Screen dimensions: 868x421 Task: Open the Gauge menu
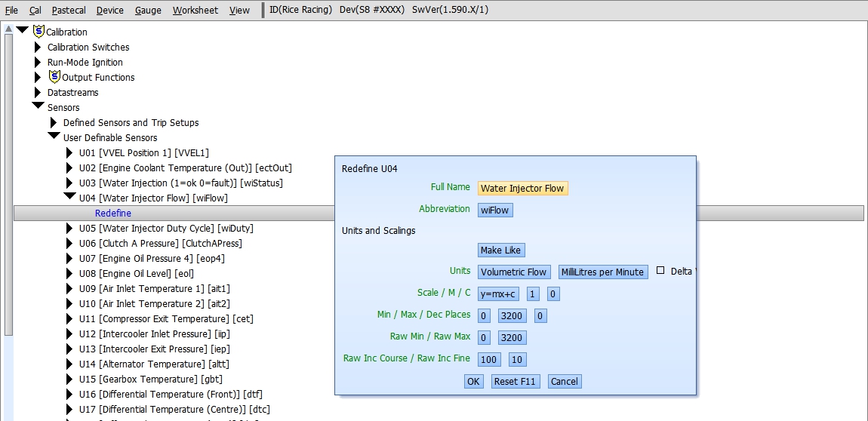pyautogui.click(x=148, y=10)
